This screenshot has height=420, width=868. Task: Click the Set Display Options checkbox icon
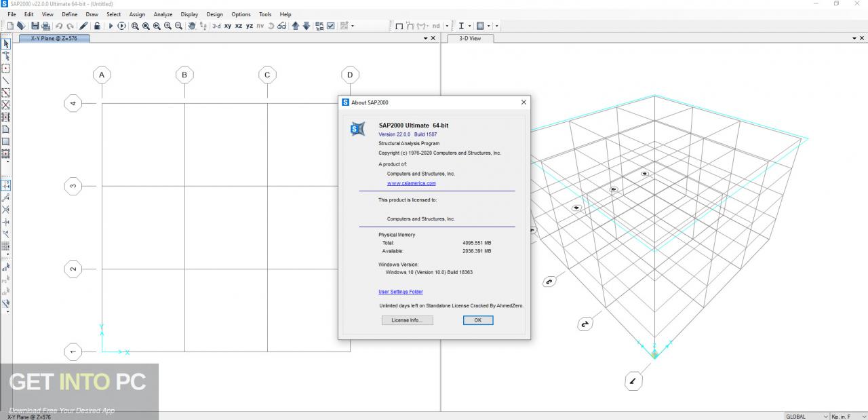click(x=330, y=26)
